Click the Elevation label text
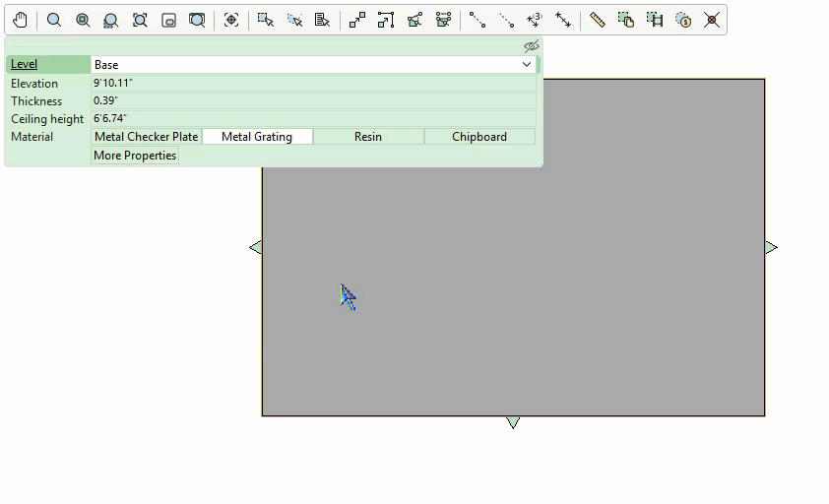This screenshot has height=504, width=829. click(x=34, y=84)
